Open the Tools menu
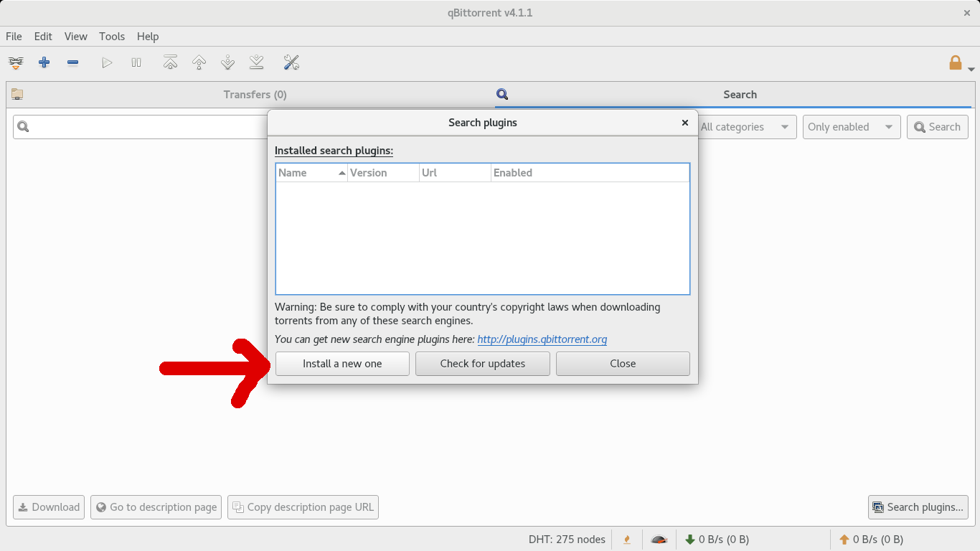The height and width of the screenshot is (551, 980). (x=112, y=37)
